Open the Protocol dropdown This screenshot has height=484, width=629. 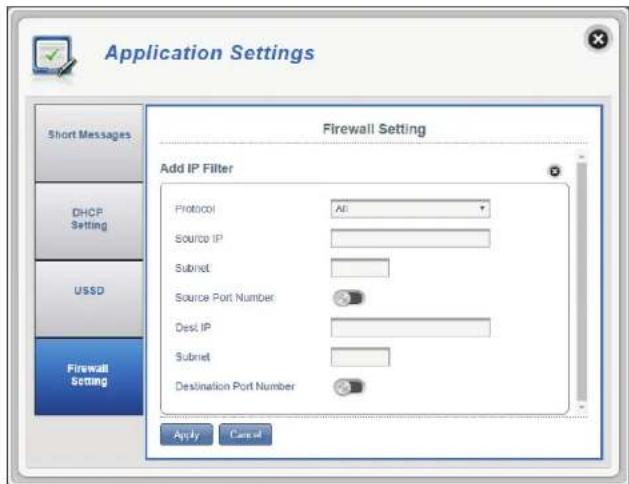click(x=410, y=209)
